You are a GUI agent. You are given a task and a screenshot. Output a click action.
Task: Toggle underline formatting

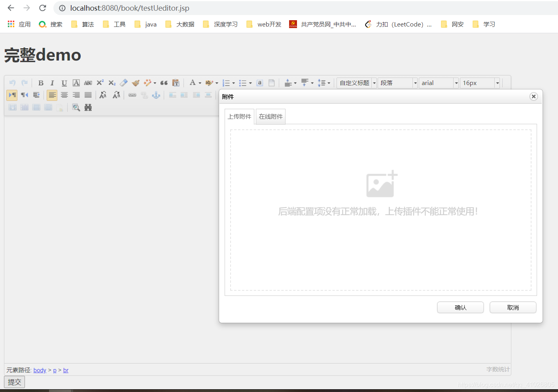point(64,83)
